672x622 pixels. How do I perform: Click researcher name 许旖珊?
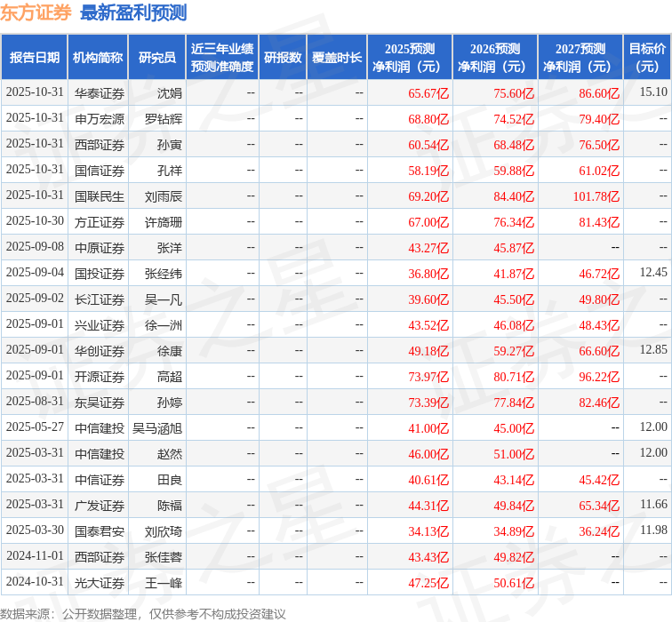click(x=164, y=222)
